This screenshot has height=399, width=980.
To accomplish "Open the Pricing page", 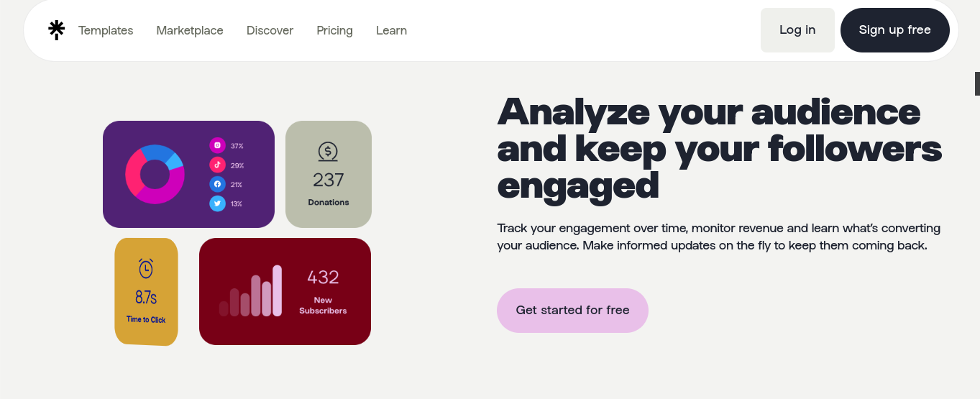I will pyautogui.click(x=334, y=30).
